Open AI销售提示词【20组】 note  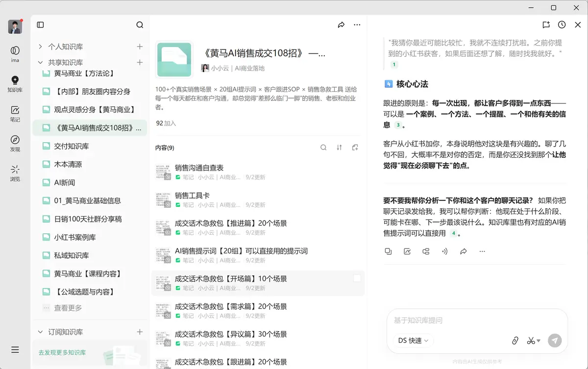258,255
